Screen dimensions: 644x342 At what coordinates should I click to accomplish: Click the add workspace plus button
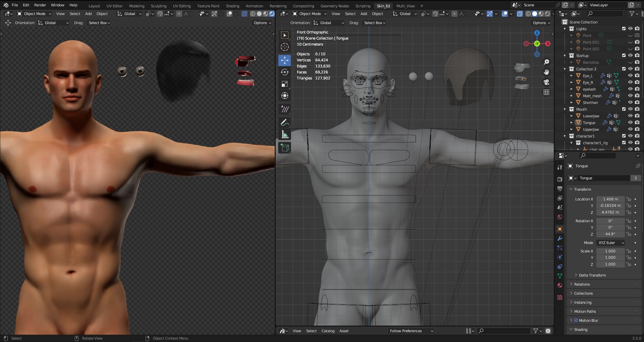click(422, 6)
